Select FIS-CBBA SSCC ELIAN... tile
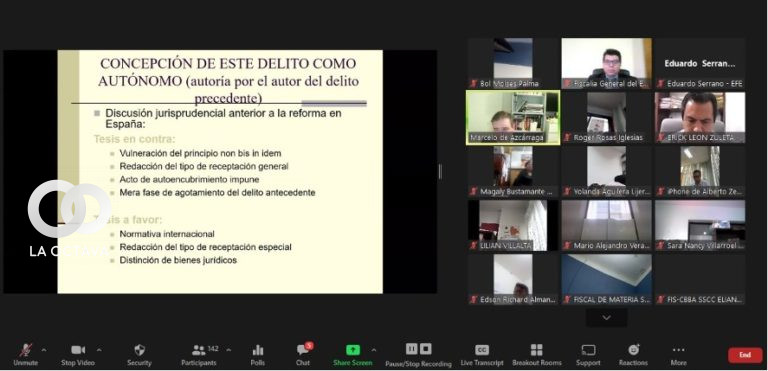Viewport: 768px width, 371px height. [x=700, y=279]
